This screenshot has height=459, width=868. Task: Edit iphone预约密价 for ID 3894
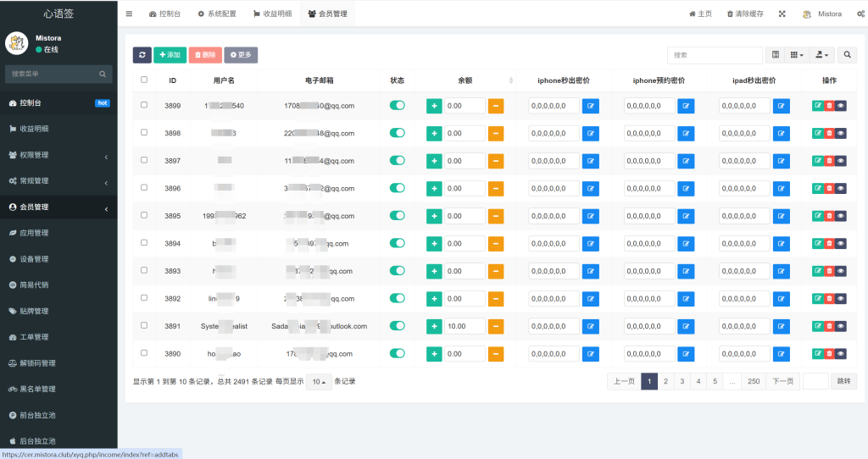pyautogui.click(x=686, y=243)
